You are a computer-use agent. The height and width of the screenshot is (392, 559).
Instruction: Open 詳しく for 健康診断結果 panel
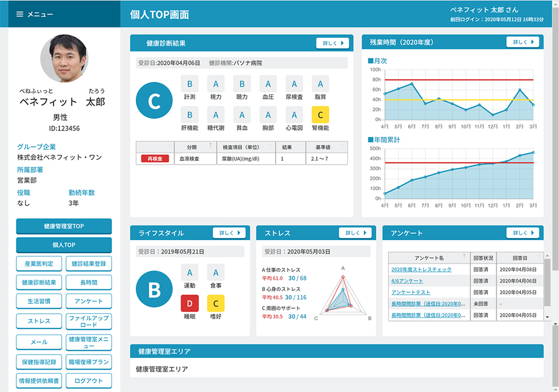click(333, 43)
